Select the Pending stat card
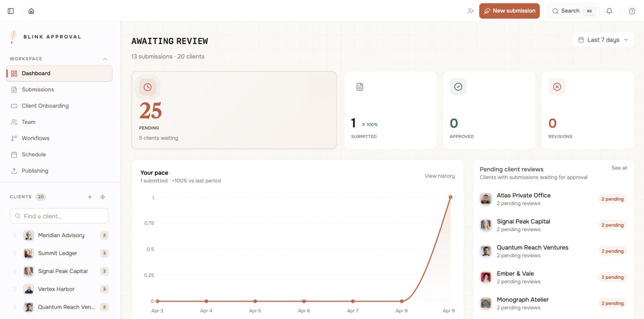Screen dimensions: 644x319 pos(234,109)
